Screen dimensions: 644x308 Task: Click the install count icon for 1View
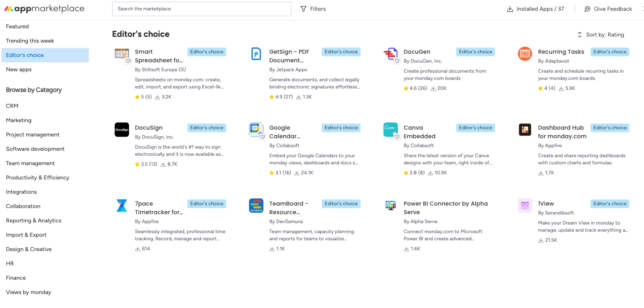[541, 240]
